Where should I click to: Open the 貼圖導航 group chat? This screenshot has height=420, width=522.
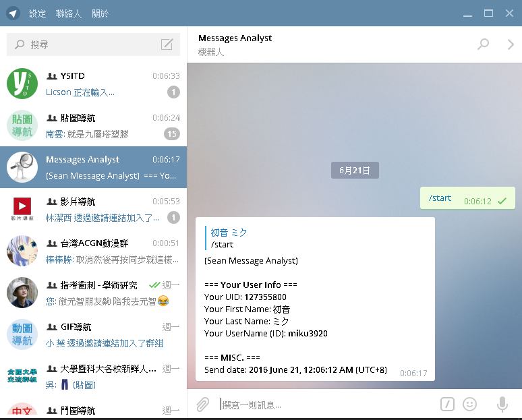(93, 125)
